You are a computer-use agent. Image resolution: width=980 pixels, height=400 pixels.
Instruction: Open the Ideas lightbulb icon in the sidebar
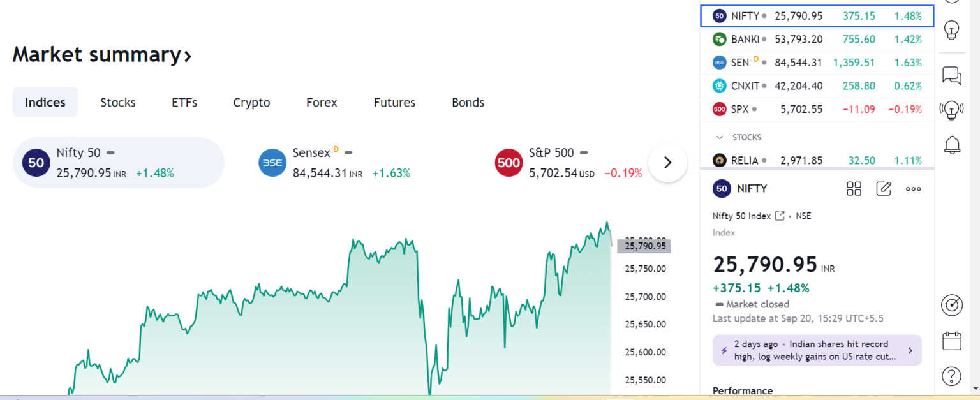pyautogui.click(x=951, y=30)
